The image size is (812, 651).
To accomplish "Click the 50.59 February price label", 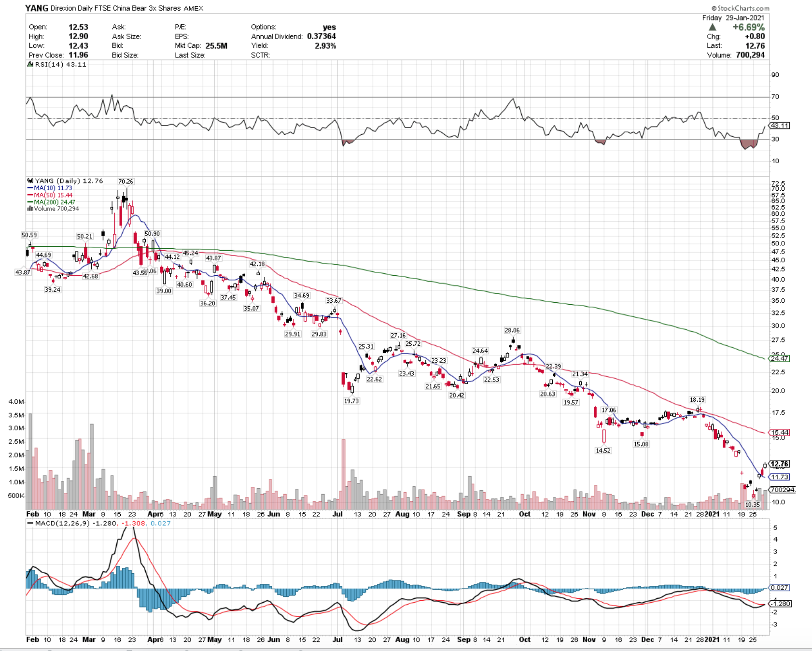I will point(29,235).
